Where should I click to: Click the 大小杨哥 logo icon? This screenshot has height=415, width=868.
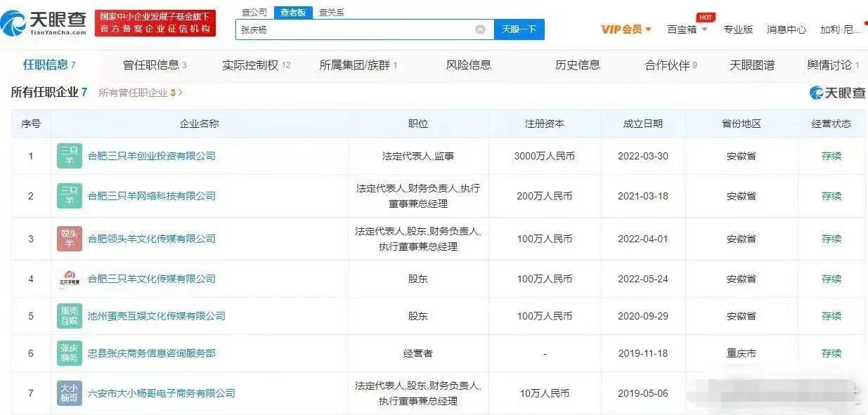pos(68,393)
